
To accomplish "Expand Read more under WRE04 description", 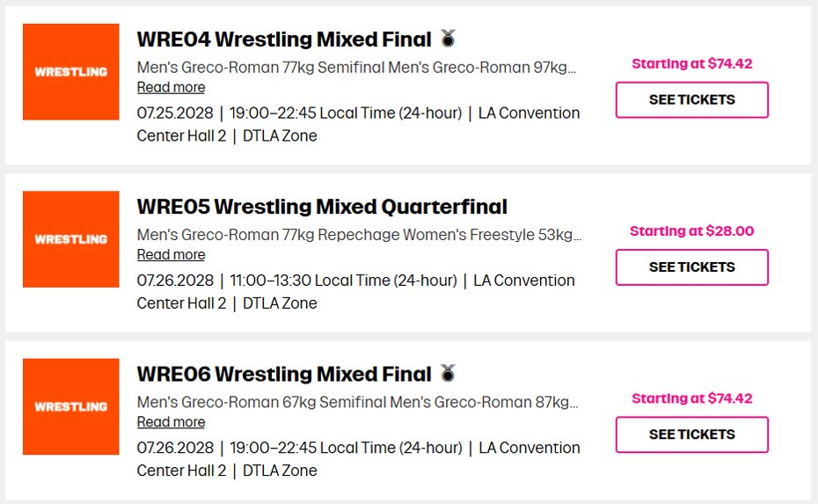I will tap(171, 87).
